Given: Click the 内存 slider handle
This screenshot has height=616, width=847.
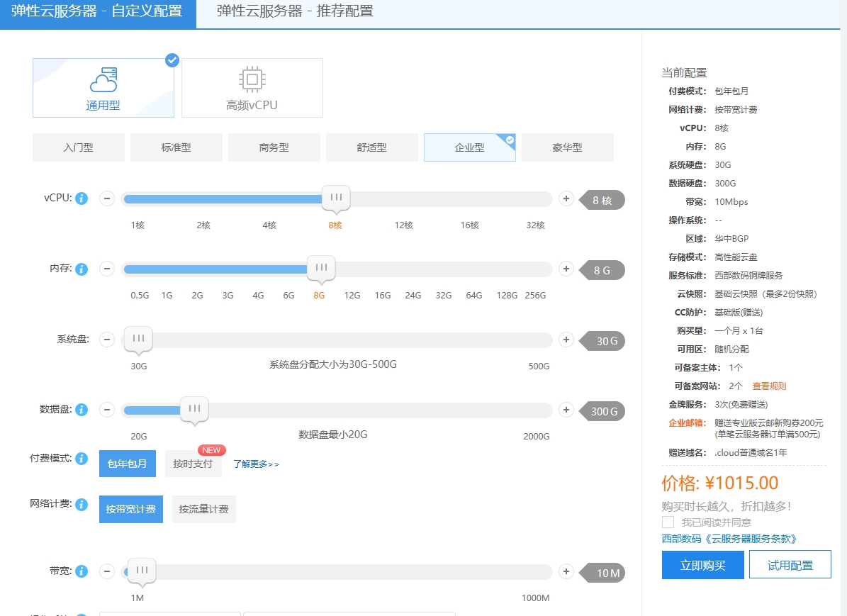Looking at the screenshot, I should 321,269.
